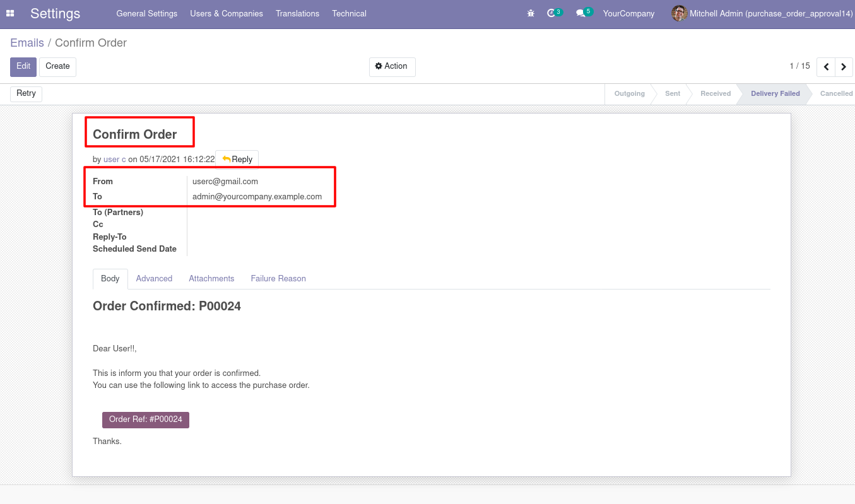Click the Dear User!! greeting text
855x504 pixels.
pos(115,349)
